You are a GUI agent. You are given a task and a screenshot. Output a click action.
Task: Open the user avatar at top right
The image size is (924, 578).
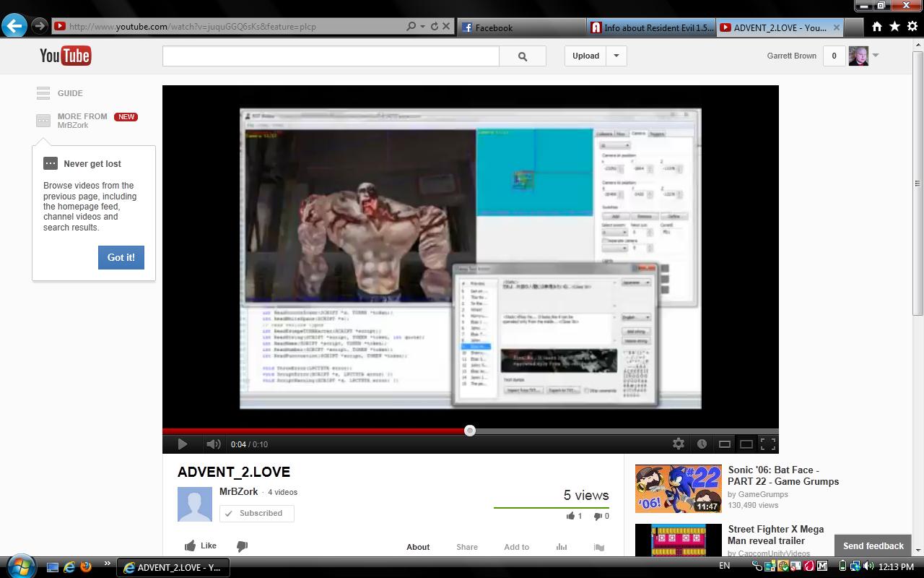point(858,56)
